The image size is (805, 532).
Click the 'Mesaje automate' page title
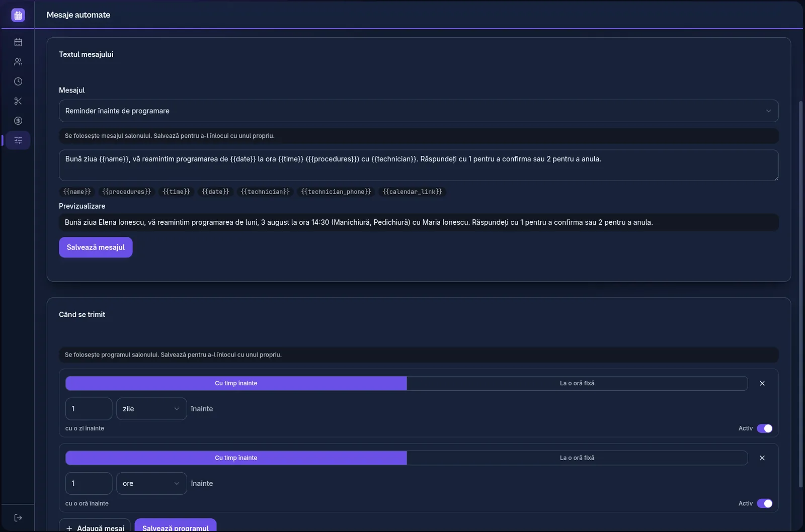click(78, 15)
